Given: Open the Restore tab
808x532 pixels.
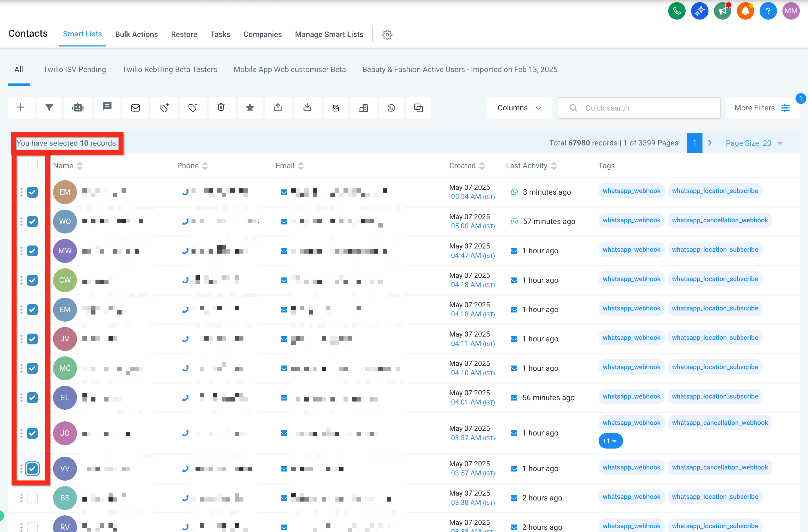Looking at the screenshot, I should click(x=184, y=34).
